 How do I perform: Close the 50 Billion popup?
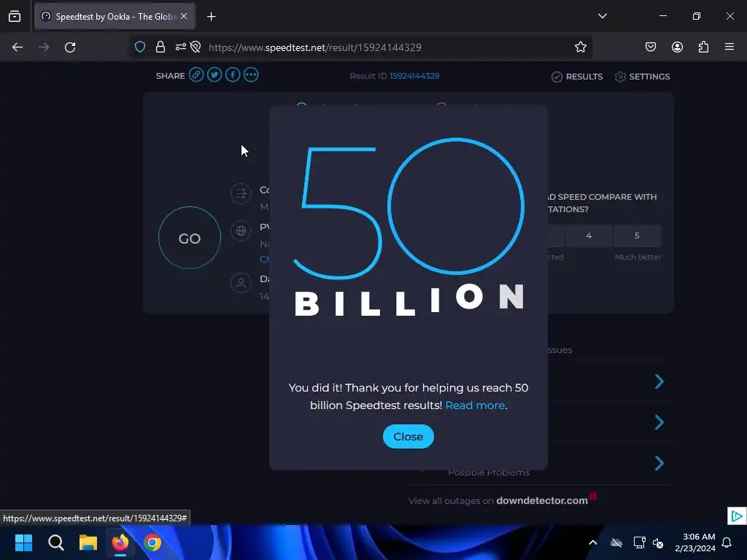tap(409, 436)
